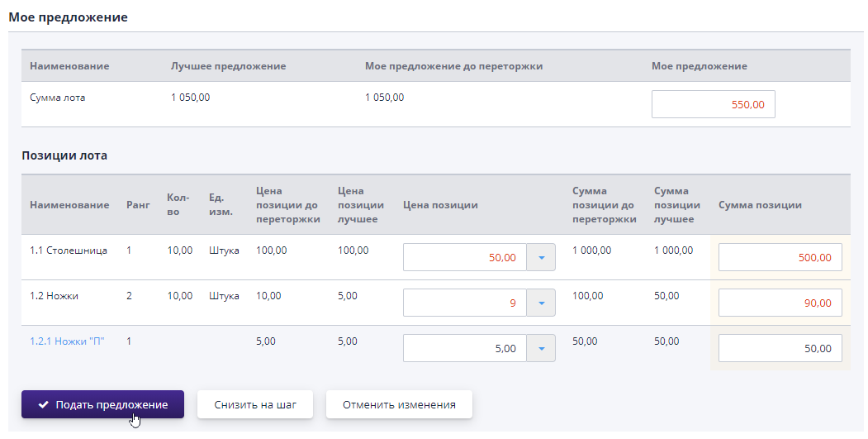Select the Ножки price input containing 9
The height and width of the screenshot is (439, 868).
click(464, 303)
